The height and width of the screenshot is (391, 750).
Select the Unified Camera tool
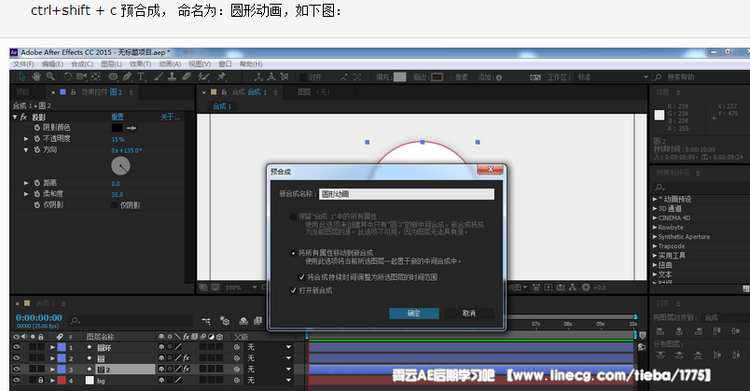pos(81,77)
